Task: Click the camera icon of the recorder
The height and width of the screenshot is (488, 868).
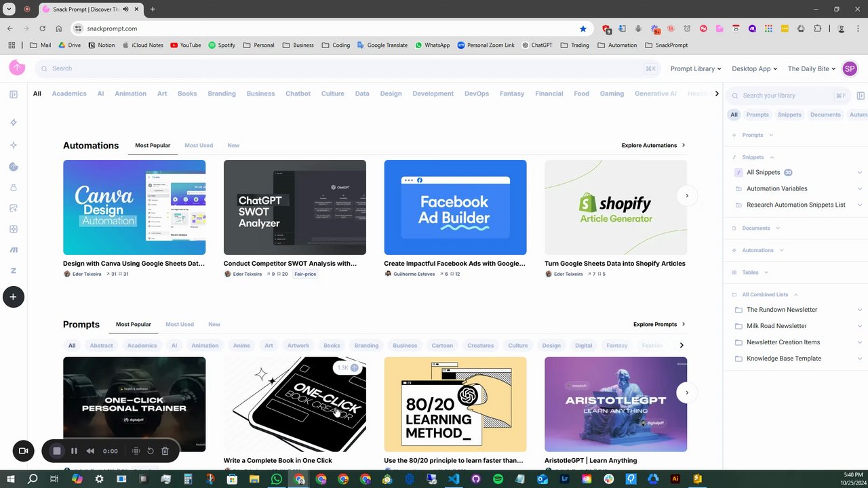Action: pyautogui.click(x=23, y=451)
